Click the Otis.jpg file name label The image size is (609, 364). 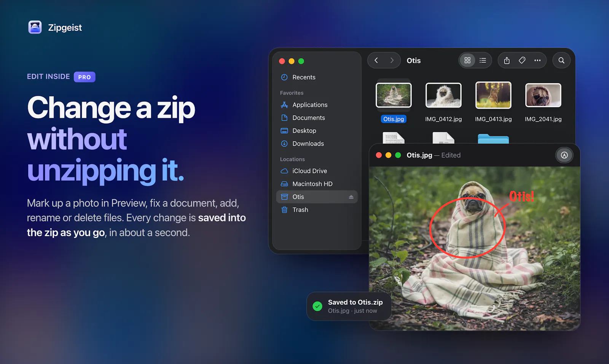tap(394, 119)
